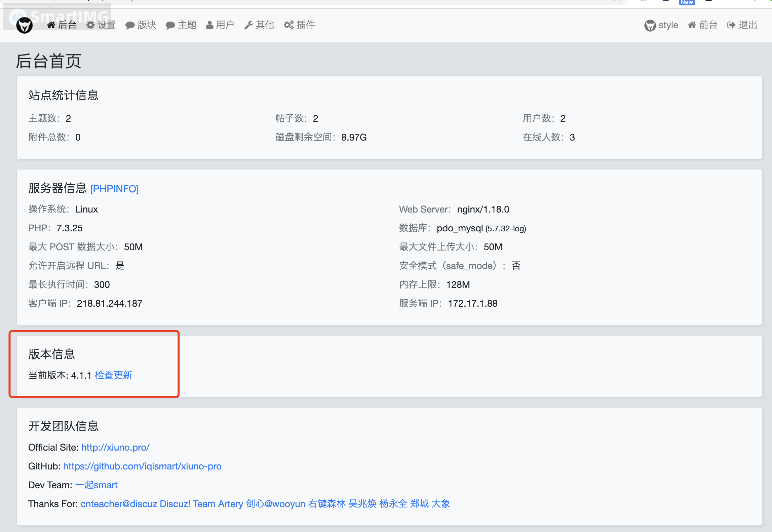The width and height of the screenshot is (772, 532).
Task: Open the 主题 threads menu
Action: (x=181, y=25)
